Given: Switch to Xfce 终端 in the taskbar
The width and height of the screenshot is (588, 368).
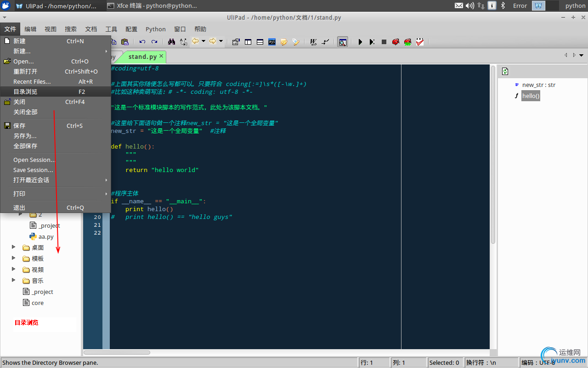Looking at the screenshot, I should [152, 6].
